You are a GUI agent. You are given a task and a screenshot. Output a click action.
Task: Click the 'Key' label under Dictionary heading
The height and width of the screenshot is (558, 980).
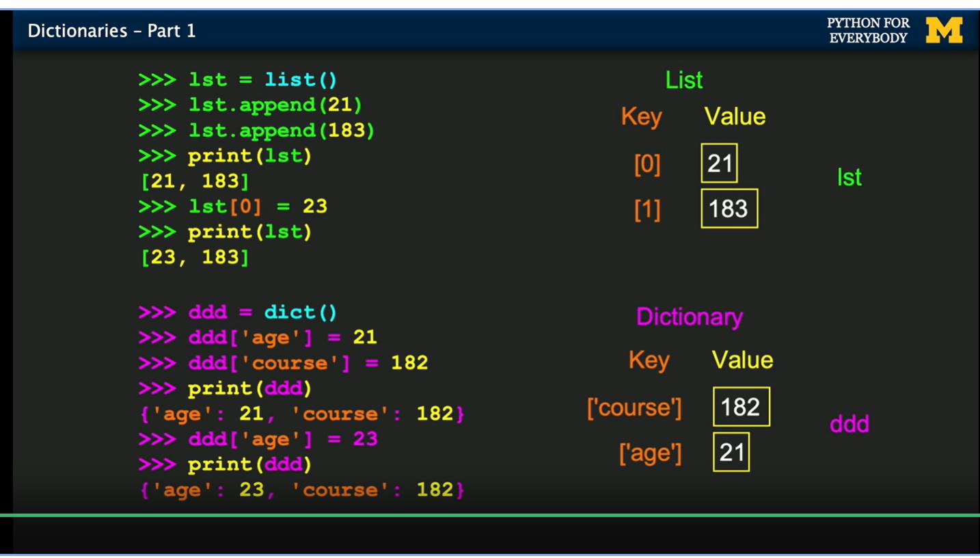(x=649, y=360)
